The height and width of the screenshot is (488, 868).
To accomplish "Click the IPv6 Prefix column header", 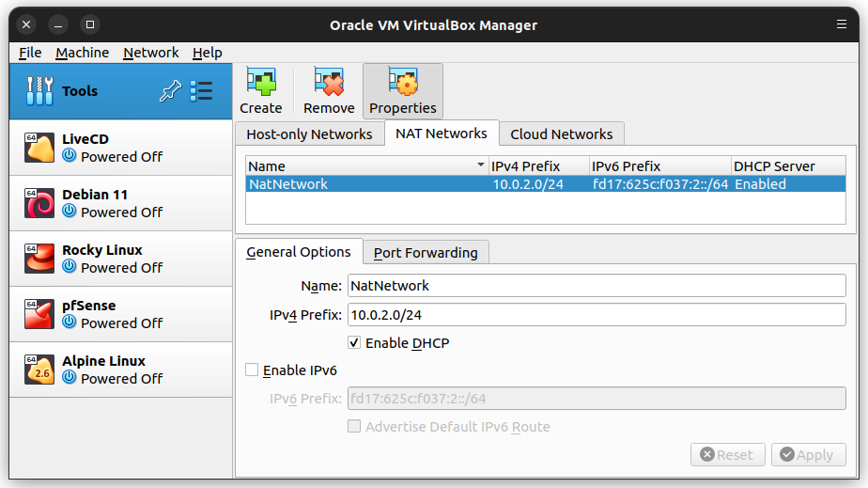I will [x=659, y=166].
